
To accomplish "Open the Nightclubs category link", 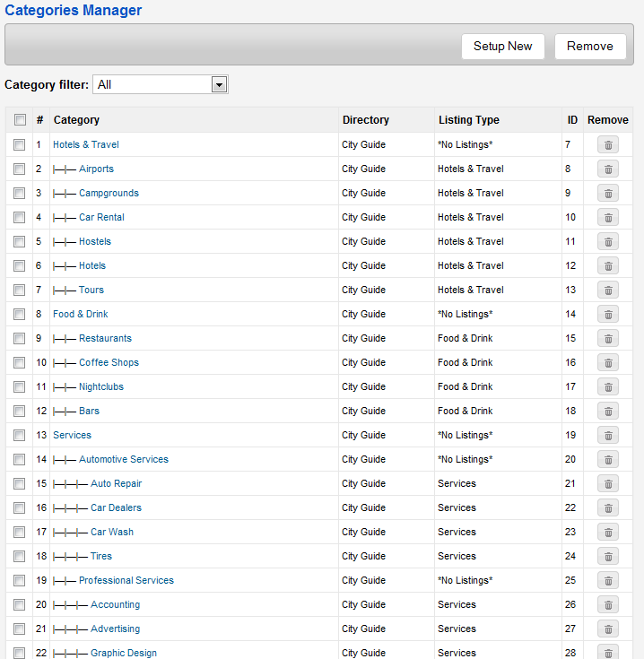I will point(100,386).
